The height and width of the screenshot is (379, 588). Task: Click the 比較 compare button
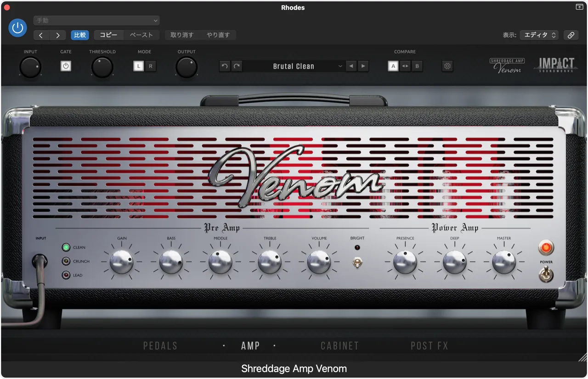coord(80,35)
